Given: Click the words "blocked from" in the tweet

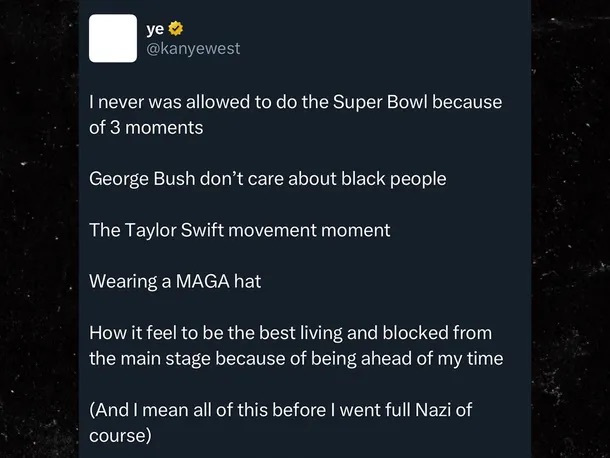Looking at the screenshot, I should click(446, 333).
